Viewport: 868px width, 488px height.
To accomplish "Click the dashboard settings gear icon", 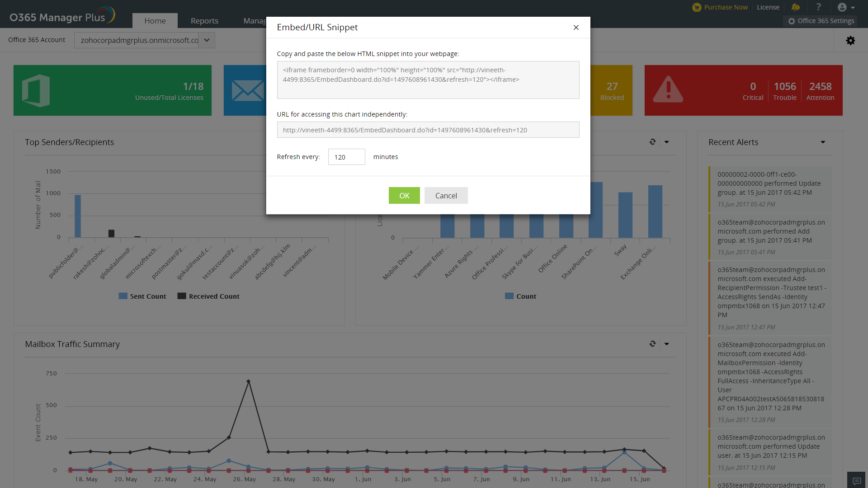I will click(850, 41).
